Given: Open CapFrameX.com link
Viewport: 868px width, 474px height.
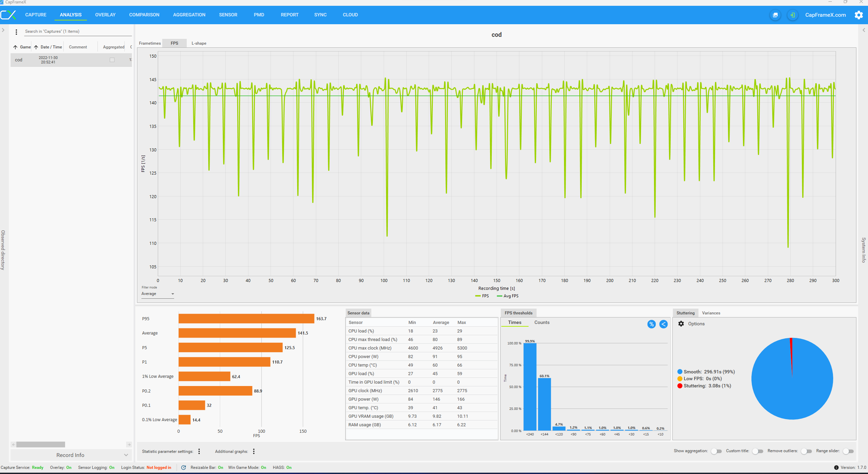Looking at the screenshot, I should (825, 15).
